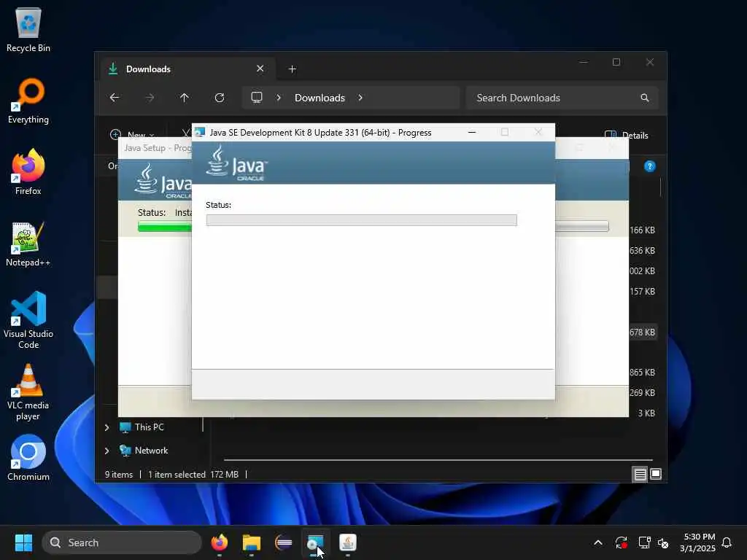Image resolution: width=747 pixels, height=560 pixels.
Task: Select the Java Setup taskbar icon
Action: pyautogui.click(x=348, y=542)
